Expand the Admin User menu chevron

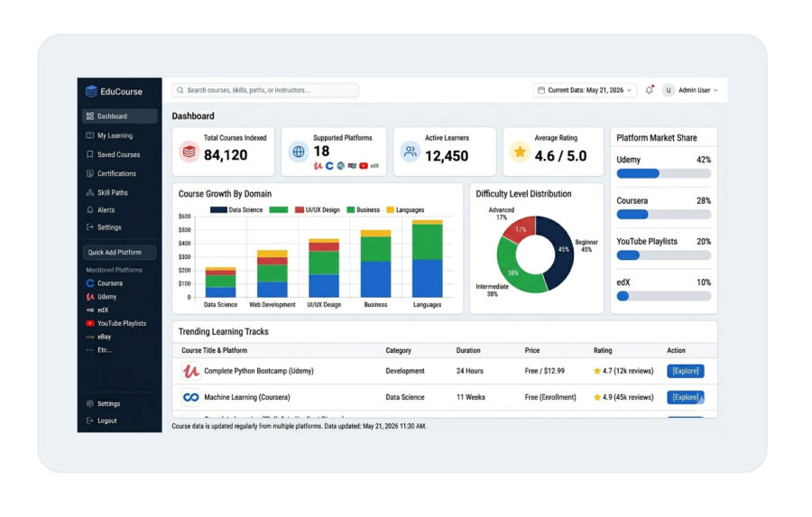pyautogui.click(x=715, y=90)
